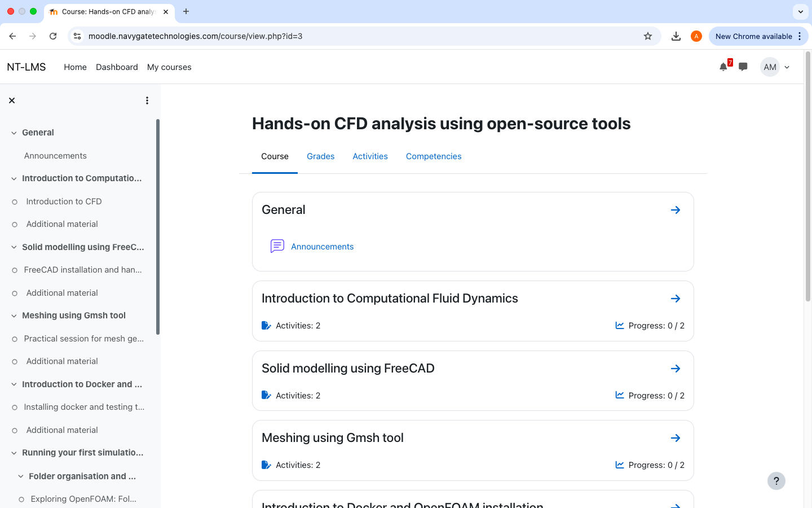
Task: Close the course index with the X icon
Action: click(12, 100)
